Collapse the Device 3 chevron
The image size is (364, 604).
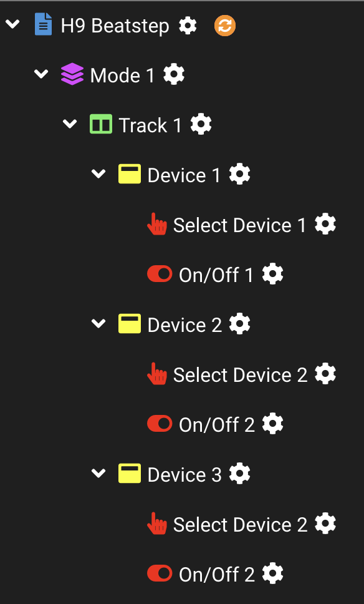click(98, 473)
